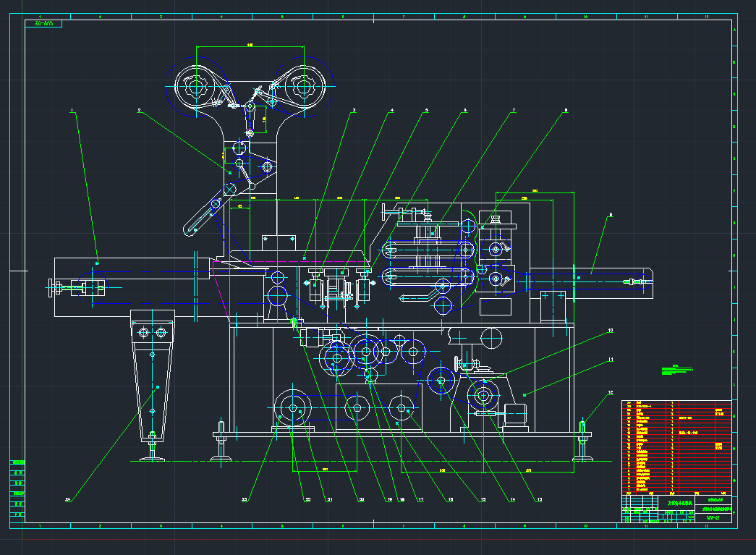Click part callout number 10 label
Viewport: 756px width, 555px height.
611,331
